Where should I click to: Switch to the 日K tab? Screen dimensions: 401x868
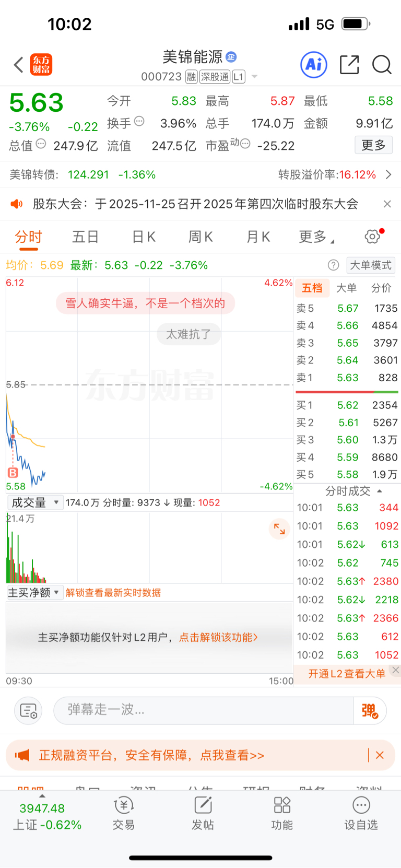click(x=144, y=237)
